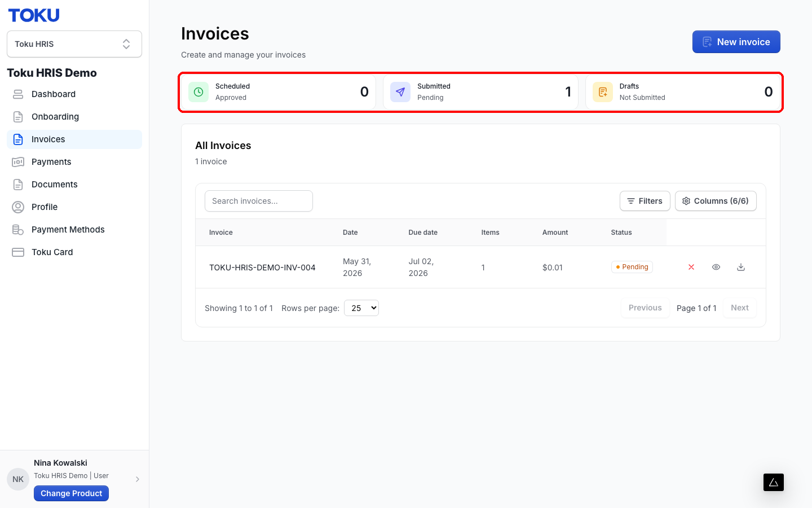Click the May 31, 2026 date cell
This screenshot has height=508, width=812.
click(x=357, y=267)
